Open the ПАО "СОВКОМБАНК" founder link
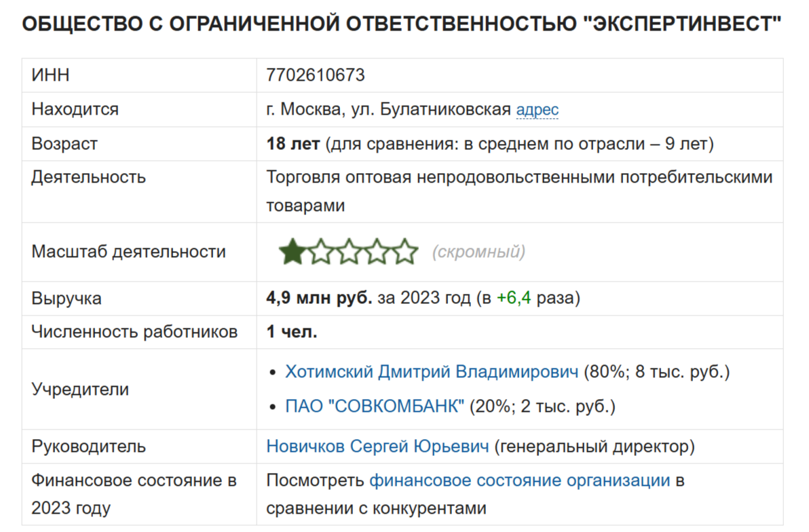809x532 pixels. click(x=375, y=406)
